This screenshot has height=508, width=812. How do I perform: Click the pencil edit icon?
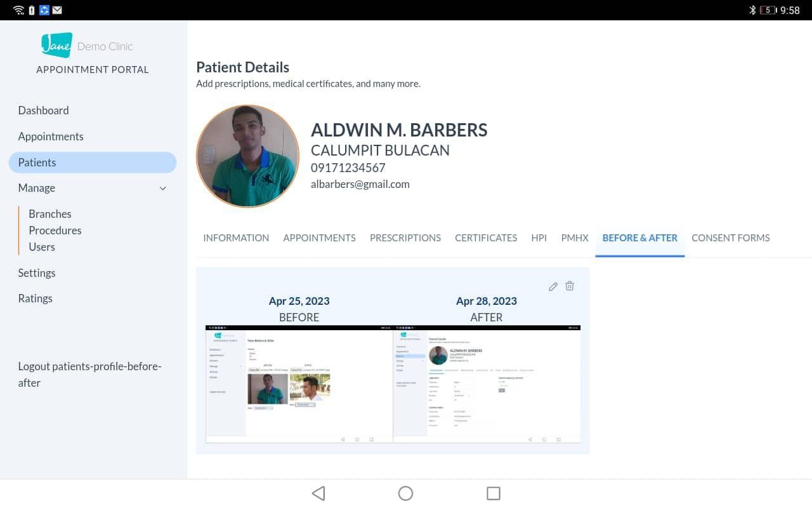pyautogui.click(x=553, y=286)
